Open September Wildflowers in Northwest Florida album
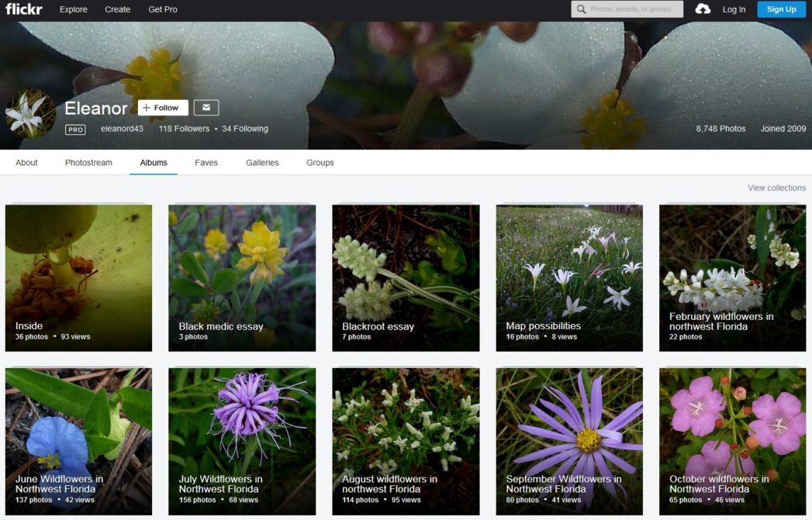The image size is (812, 520). (x=569, y=442)
